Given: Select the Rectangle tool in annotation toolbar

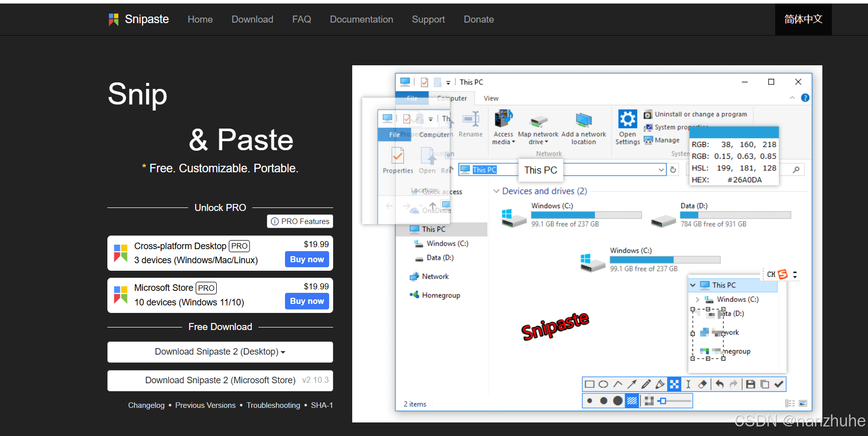Looking at the screenshot, I should 590,384.
